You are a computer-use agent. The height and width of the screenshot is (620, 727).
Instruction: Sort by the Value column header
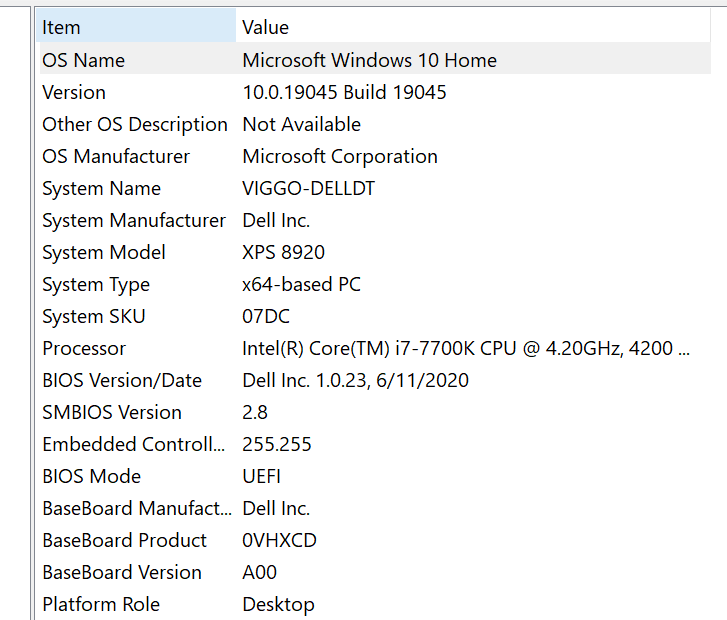(x=473, y=27)
